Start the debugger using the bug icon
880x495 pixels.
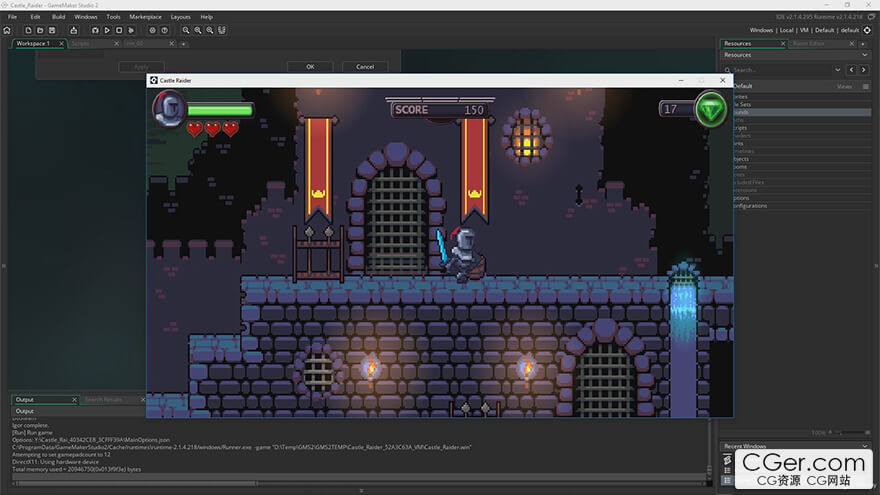(95, 30)
